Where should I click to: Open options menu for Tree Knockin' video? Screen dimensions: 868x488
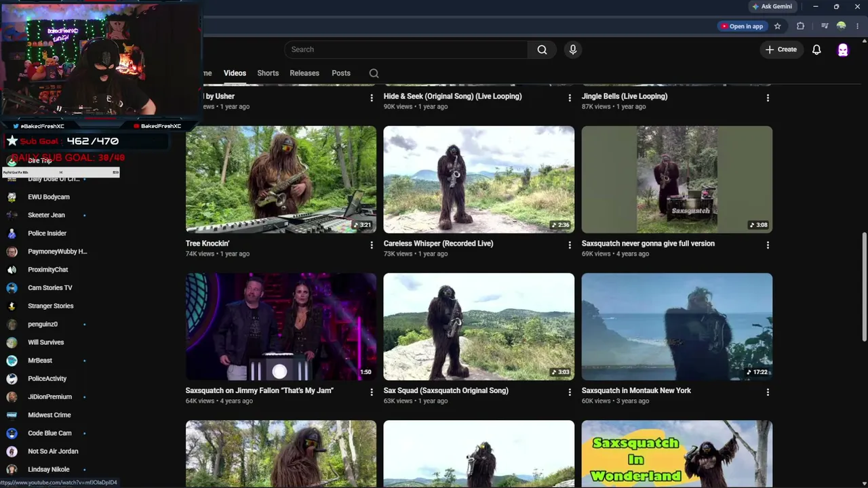pyautogui.click(x=371, y=245)
